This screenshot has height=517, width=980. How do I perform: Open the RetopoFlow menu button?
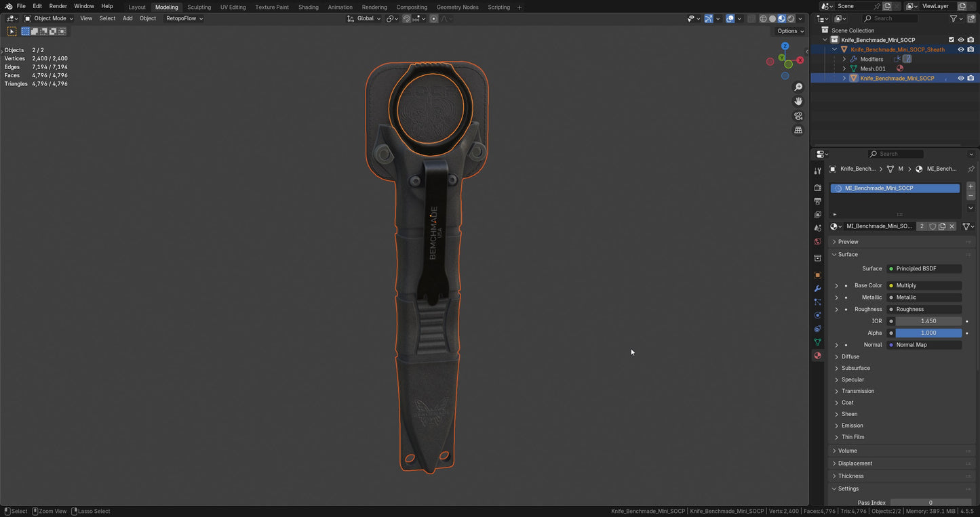184,18
